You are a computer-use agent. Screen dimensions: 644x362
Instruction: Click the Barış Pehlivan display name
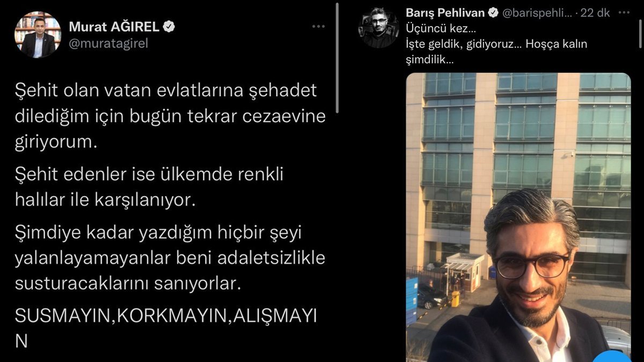(x=445, y=13)
